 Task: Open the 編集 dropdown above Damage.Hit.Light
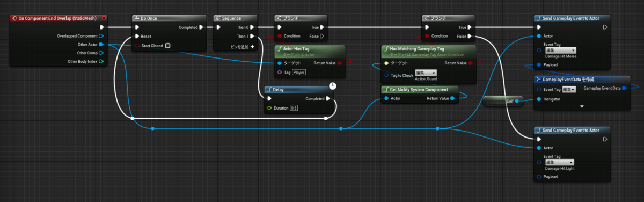pyautogui.click(x=560, y=162)
